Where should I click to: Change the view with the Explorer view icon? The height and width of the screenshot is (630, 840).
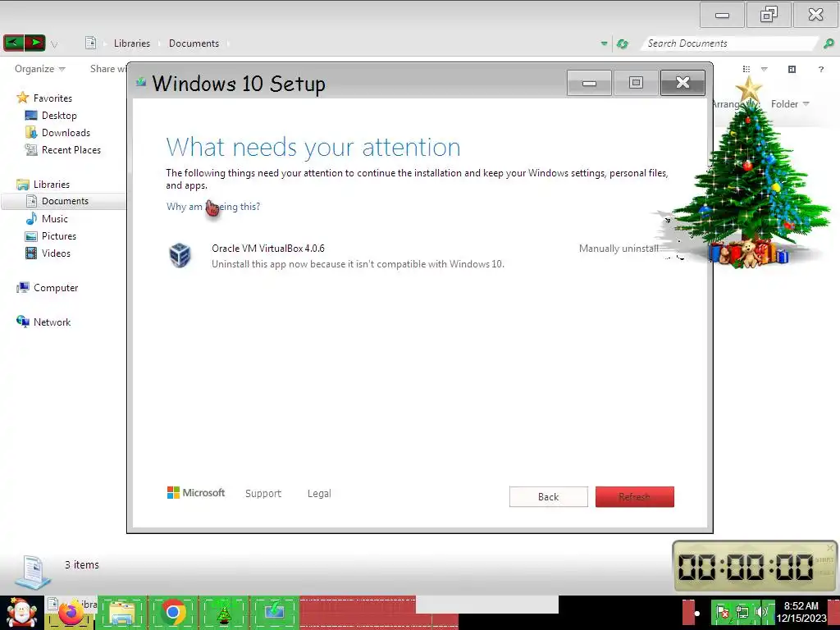746,69
